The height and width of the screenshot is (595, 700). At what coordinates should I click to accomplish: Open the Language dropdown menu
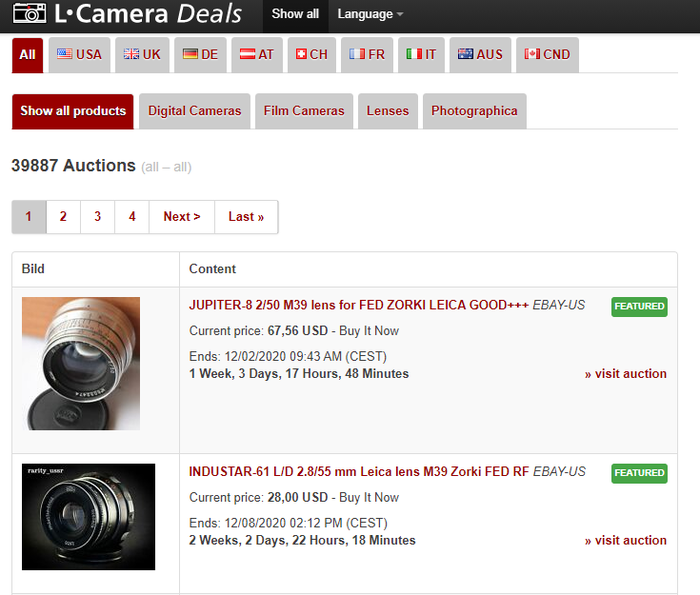point(370,14)
